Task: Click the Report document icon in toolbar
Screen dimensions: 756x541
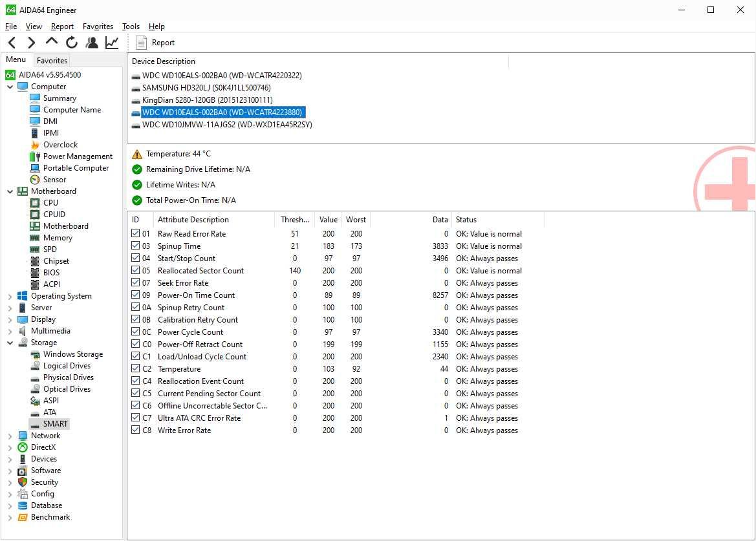Action: [x=141, y=43]
